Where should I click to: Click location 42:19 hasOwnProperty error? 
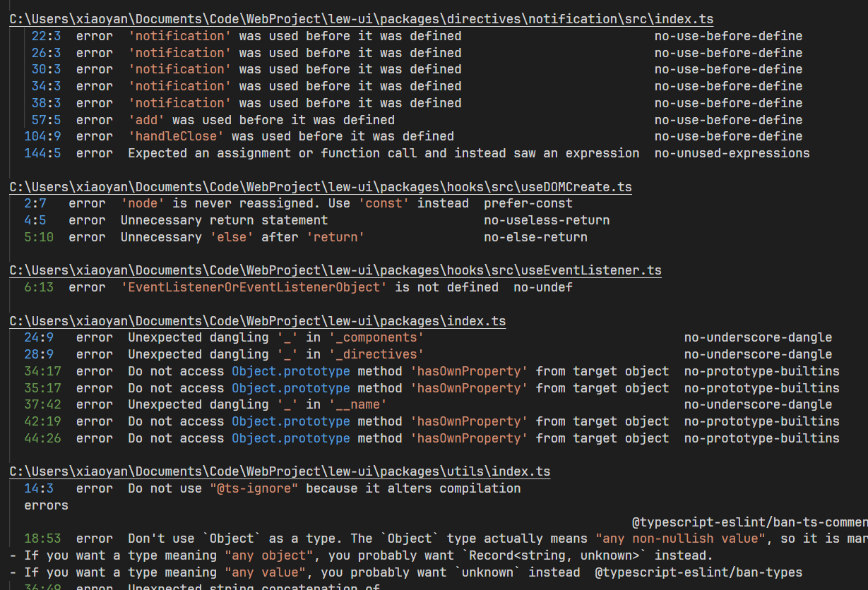42,421
